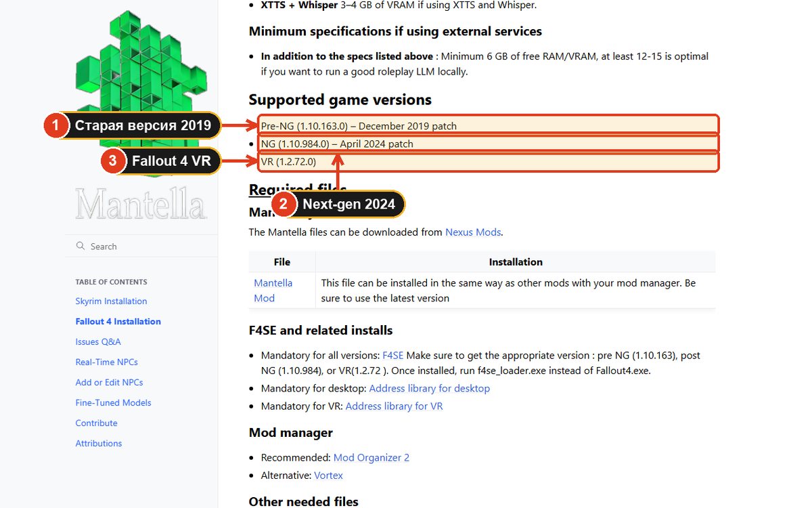Go to the Issues Q&A page
812x508 pixels.
click(x=98, y=342)
